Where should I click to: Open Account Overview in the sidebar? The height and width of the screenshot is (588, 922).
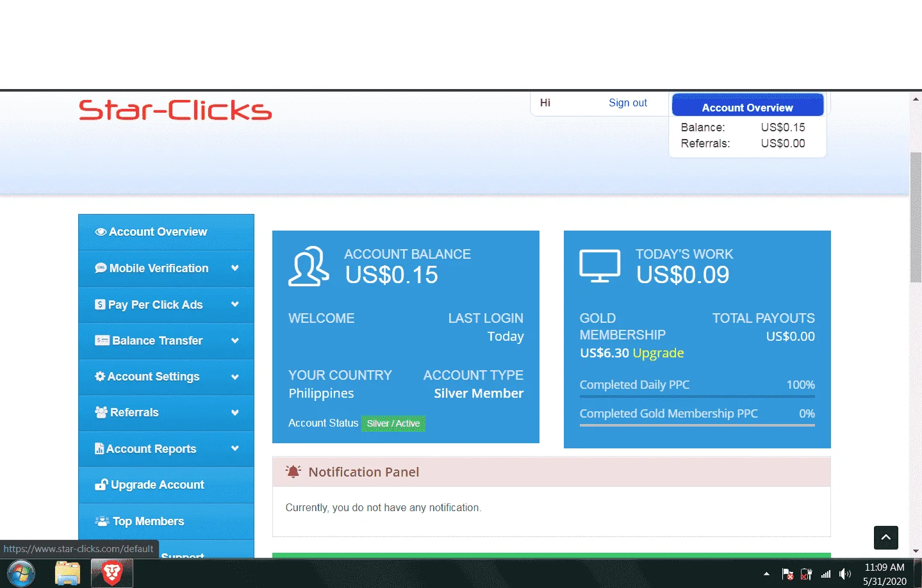coord(166,232)
